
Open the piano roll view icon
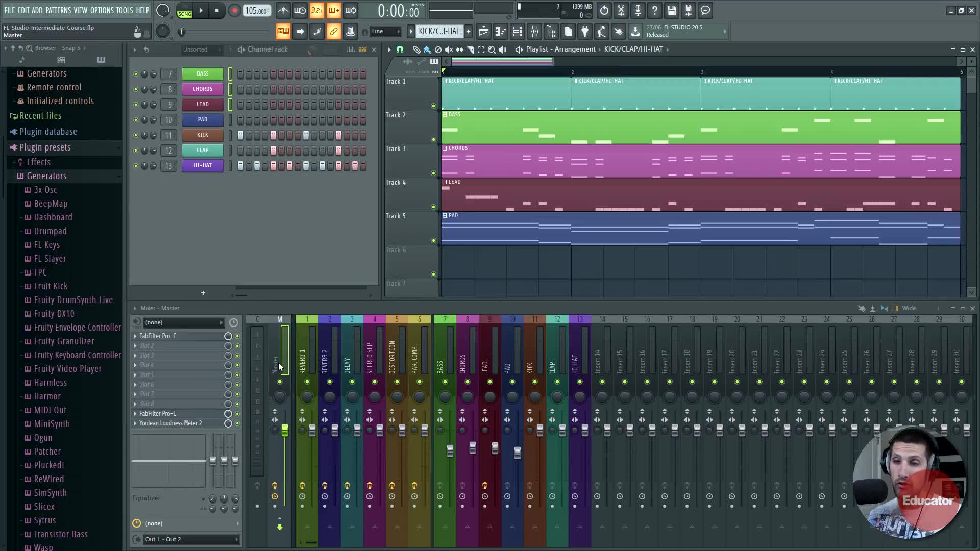coord(500,32)
